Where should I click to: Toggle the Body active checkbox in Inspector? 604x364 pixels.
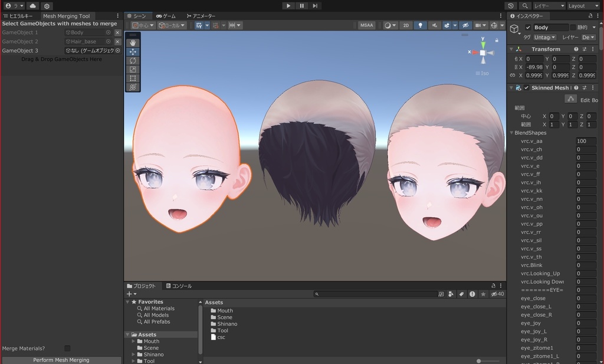click(528, 27)
